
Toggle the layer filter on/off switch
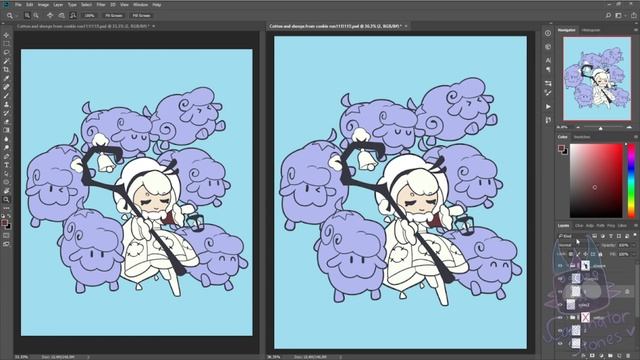click(635, 236)
